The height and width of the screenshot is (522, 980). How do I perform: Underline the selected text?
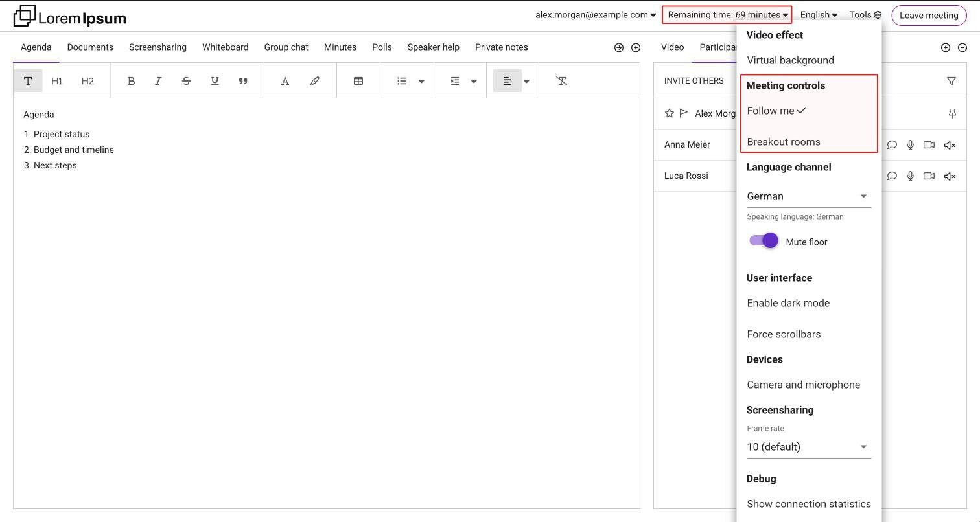coord(215,81)
